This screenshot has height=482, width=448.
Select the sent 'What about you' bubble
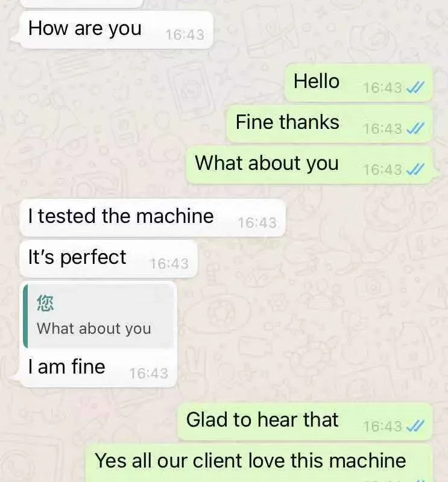click(x=309, y=164)
